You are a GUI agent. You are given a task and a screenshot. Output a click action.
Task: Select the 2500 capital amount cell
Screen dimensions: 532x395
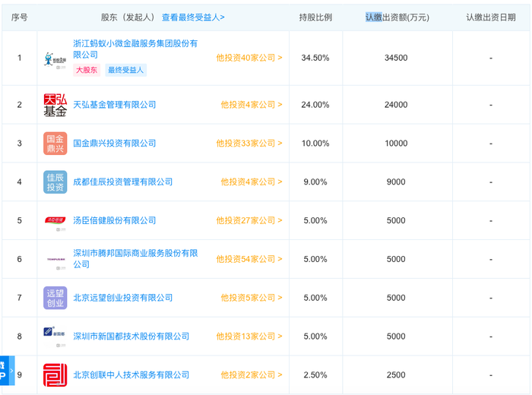tap(396, 375)
